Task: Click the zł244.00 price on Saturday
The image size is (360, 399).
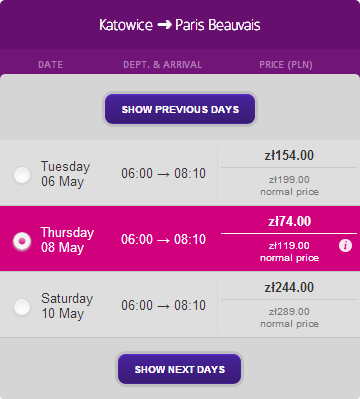Action: tap(289, 288)
